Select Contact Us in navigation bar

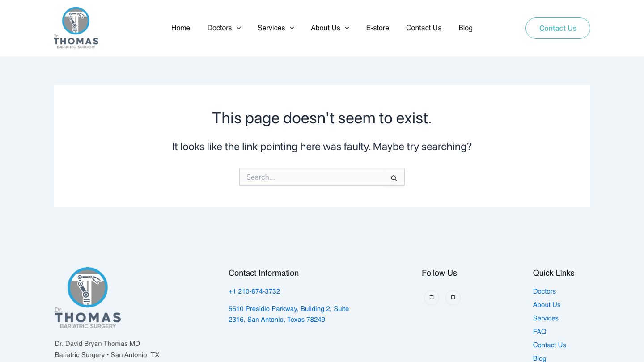(424, 28)
